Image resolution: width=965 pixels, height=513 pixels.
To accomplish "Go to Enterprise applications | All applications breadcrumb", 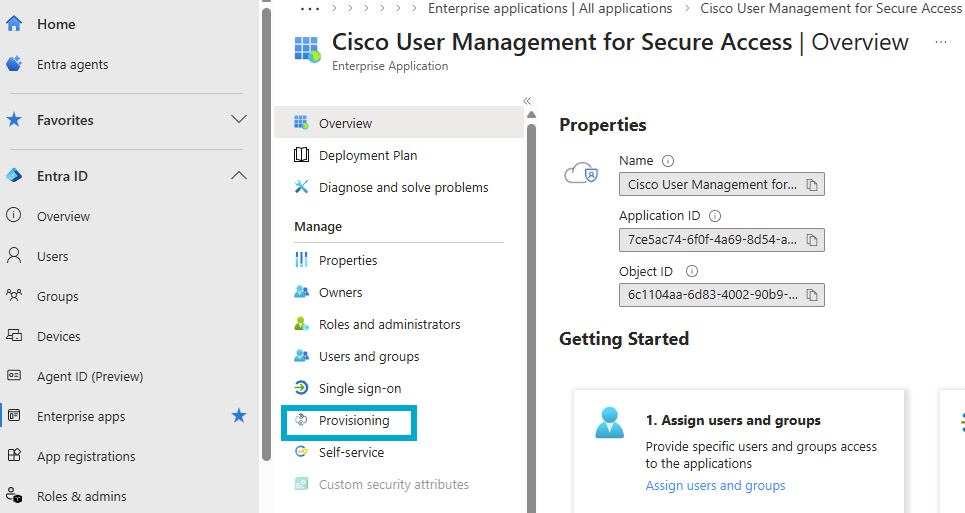I will click(550, 9).
